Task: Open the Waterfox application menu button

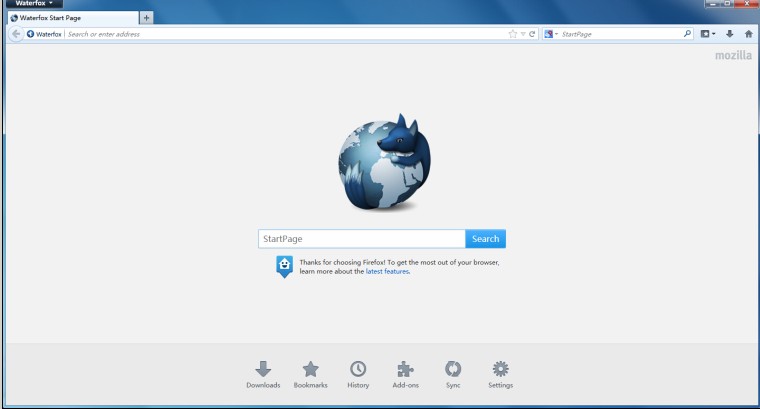Action: coord(34,3)
